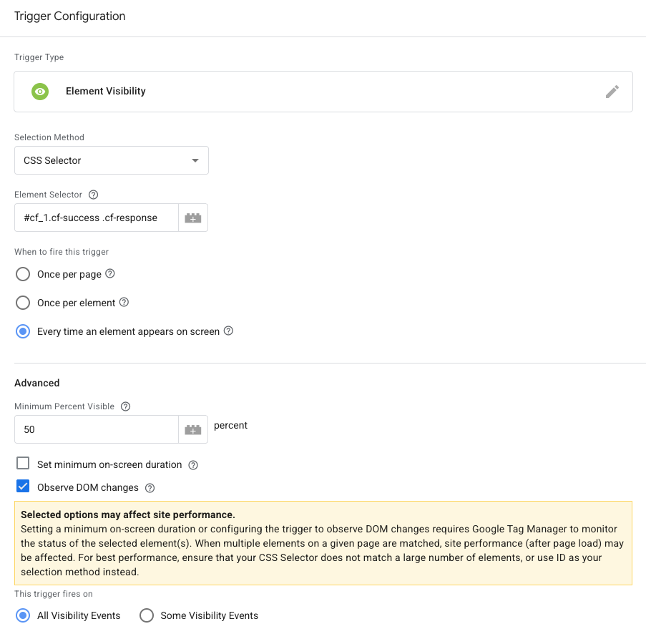This screenshot has height=644, width=646.
Task: Open the variable picker beside Element Selector
Action: [193, 218]
